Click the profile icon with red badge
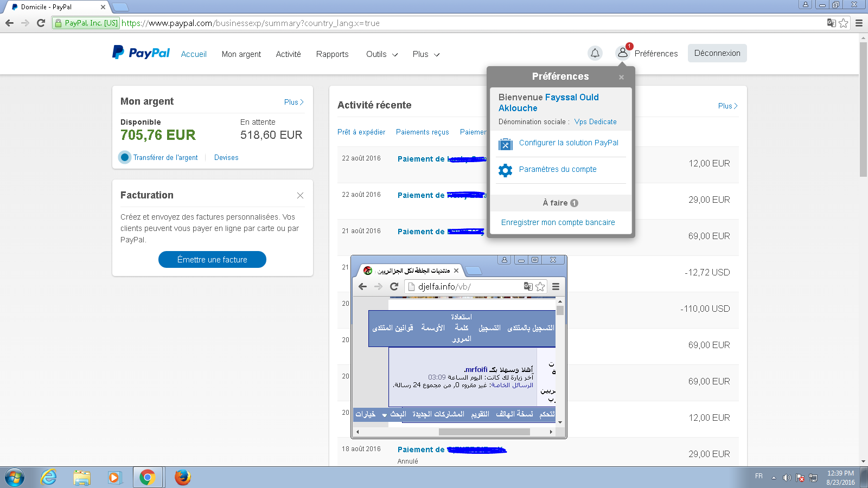 click(623, 53)
